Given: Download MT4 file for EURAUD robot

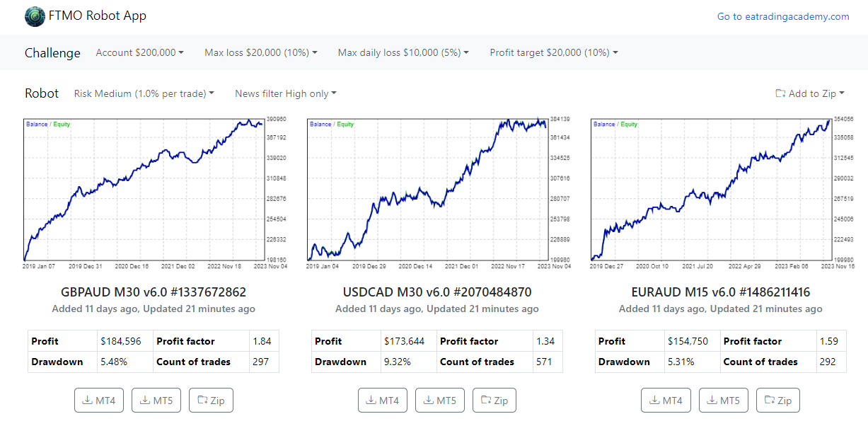Looking at the screenshot, I should [666, 400].
